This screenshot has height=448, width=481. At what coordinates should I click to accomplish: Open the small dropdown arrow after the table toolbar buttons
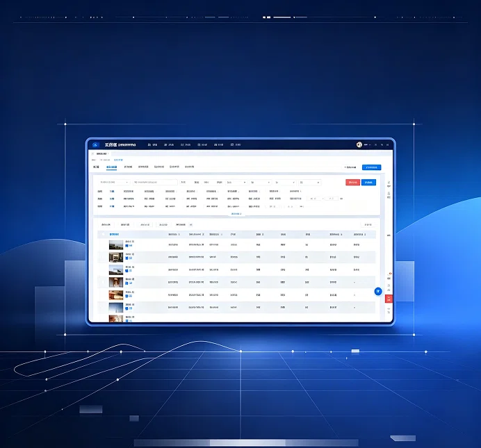pos(190,224)
